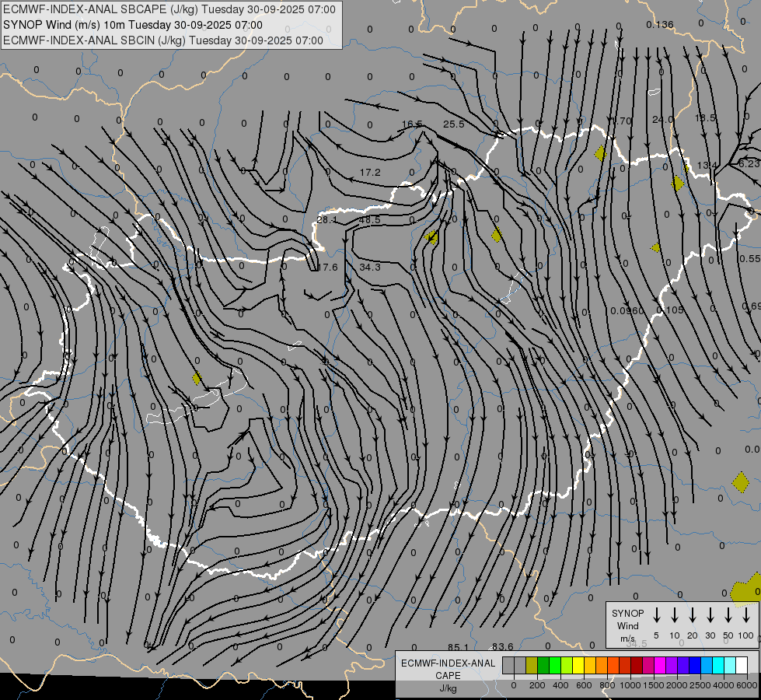This screenshot has height=700, width=761.
Task: Click the first gray swatch in CAPE legend
Action: pos(508,665)
